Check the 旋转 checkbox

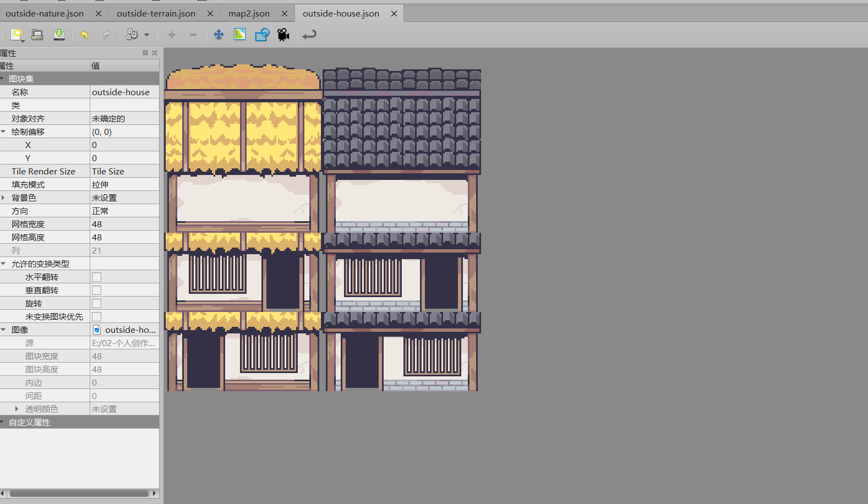[x=97, y=304]
